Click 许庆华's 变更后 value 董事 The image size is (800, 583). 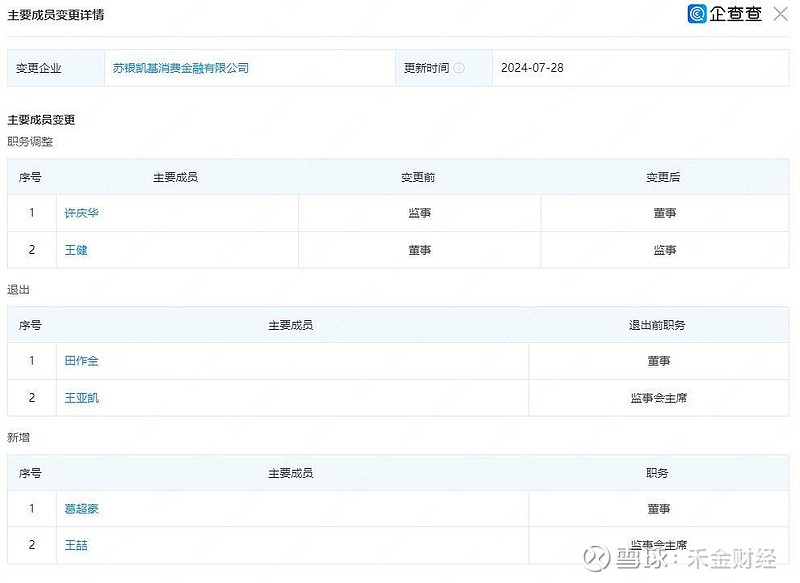tap(665, 213)
